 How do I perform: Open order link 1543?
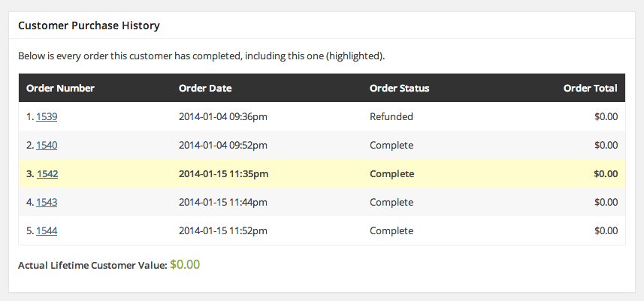click(x=47, y=203)
